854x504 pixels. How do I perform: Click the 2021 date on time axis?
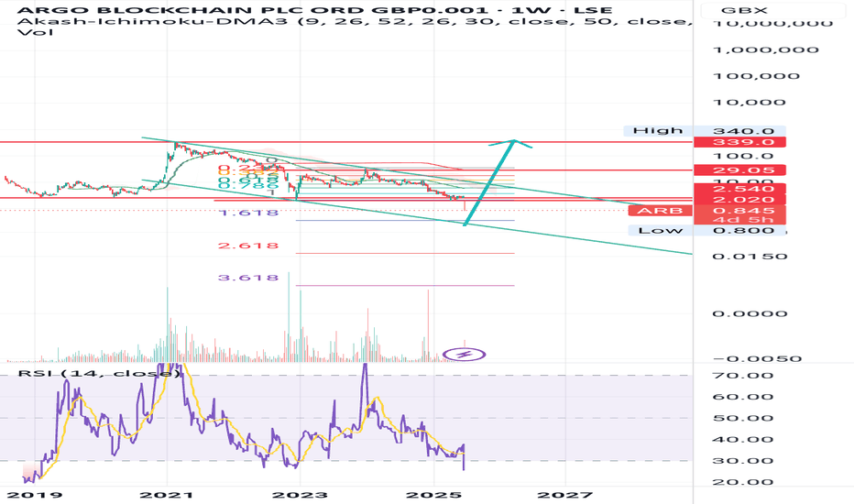pos(166,495)
